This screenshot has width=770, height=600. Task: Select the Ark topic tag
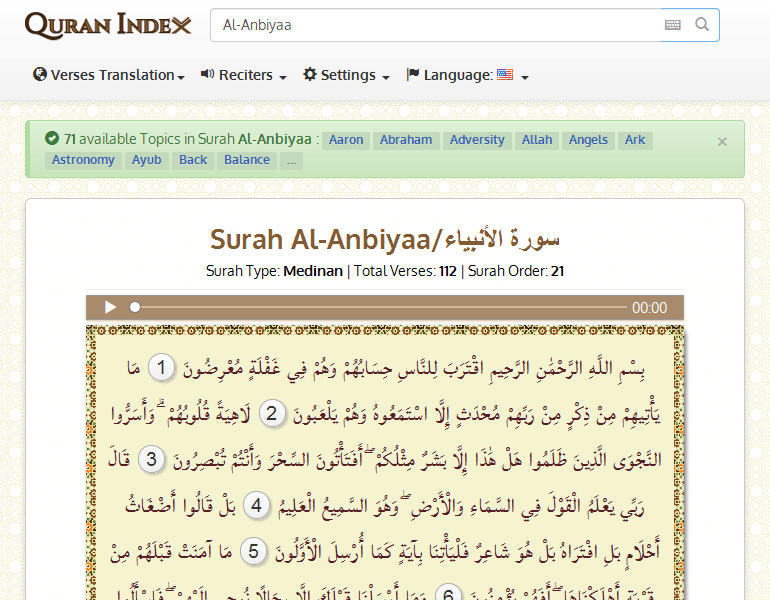pos(635,140)
